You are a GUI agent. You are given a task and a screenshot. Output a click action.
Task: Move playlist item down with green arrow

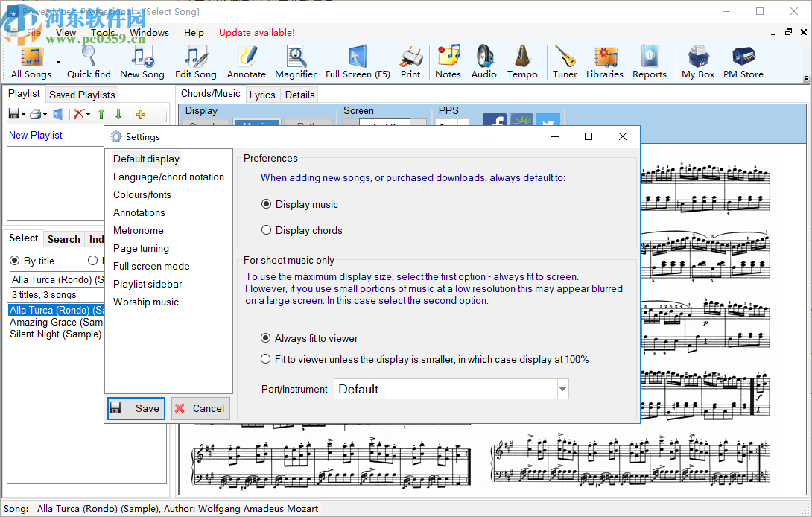pyautogui.click(x=118, y=114)
